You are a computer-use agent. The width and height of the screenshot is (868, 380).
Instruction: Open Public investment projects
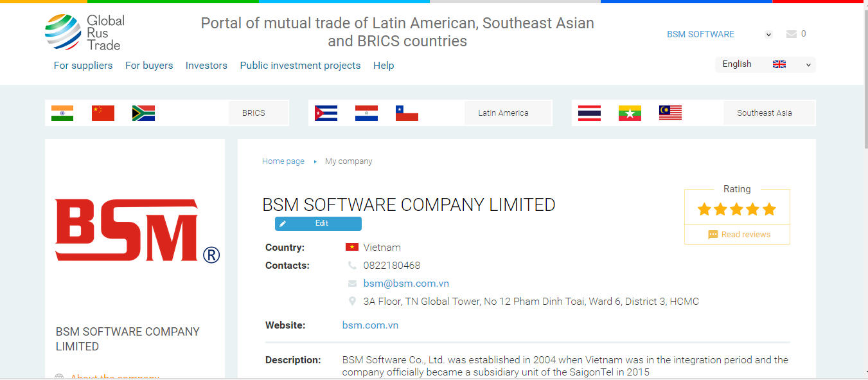(300, 66)
